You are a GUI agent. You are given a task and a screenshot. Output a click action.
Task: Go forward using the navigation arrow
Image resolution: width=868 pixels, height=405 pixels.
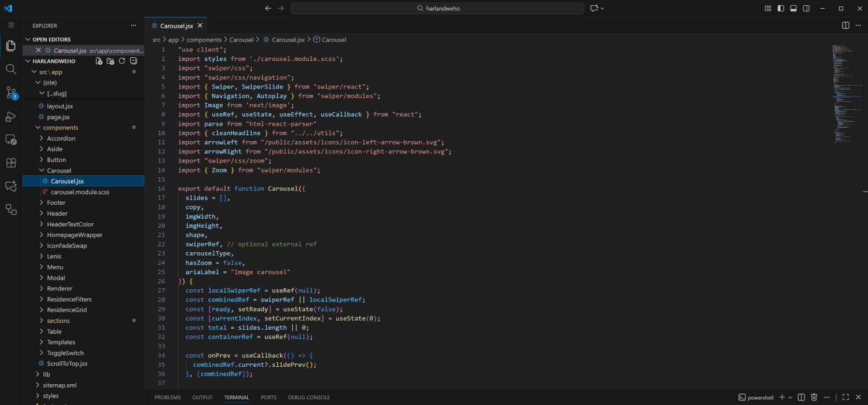click(x=281, y=9)
